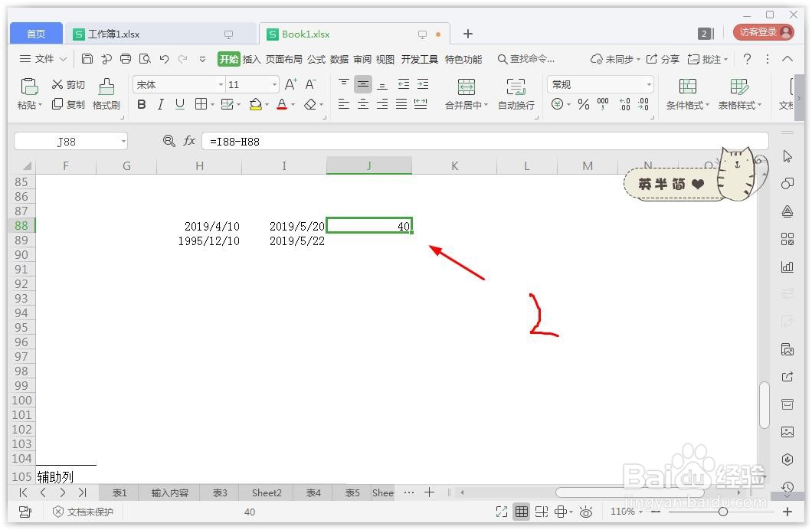Switch to the 页面布局 ribbon tab
The image size is (812, 530).
click(x=283, y=59)
